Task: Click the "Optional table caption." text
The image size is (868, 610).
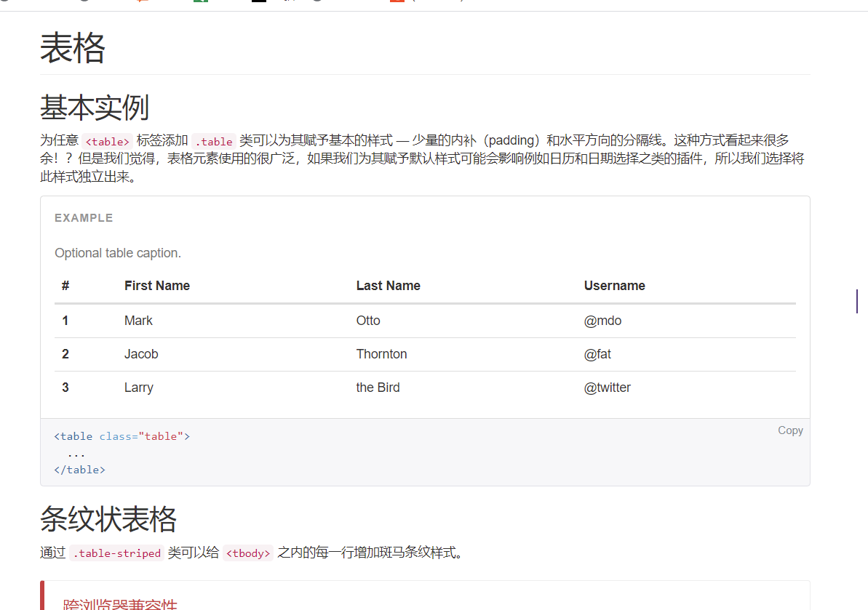Action: [x=118, y=253]
